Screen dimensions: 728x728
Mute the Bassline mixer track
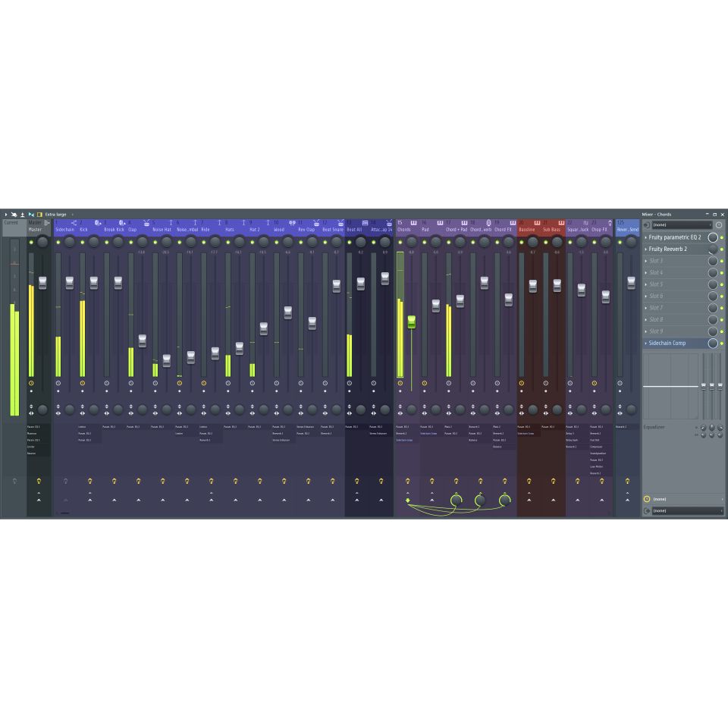521,242
